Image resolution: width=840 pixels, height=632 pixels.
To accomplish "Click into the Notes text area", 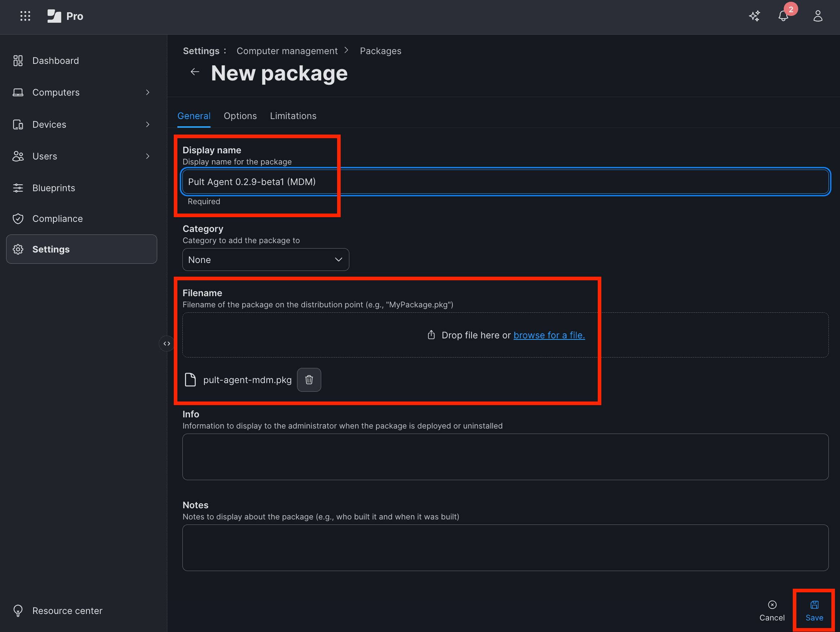I will [505, 548].
